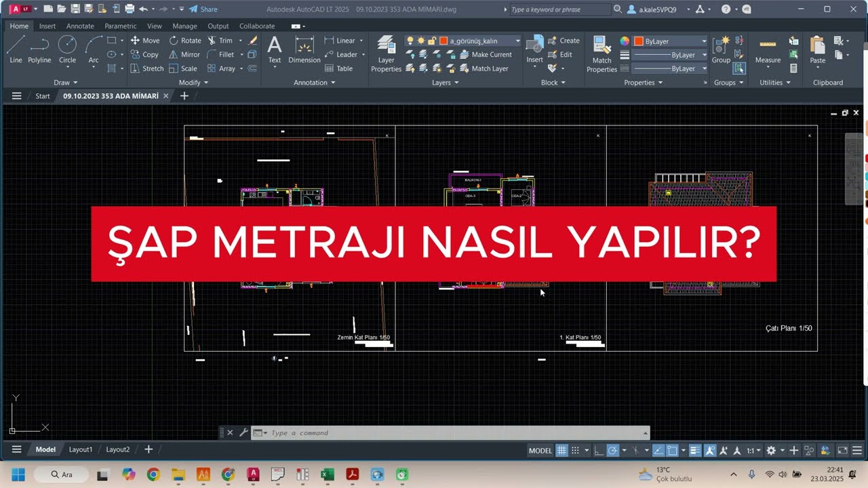Screen dimensions: 868x488
Task: Open the Annotate ribbon tab
Action: tap(80, 26)
